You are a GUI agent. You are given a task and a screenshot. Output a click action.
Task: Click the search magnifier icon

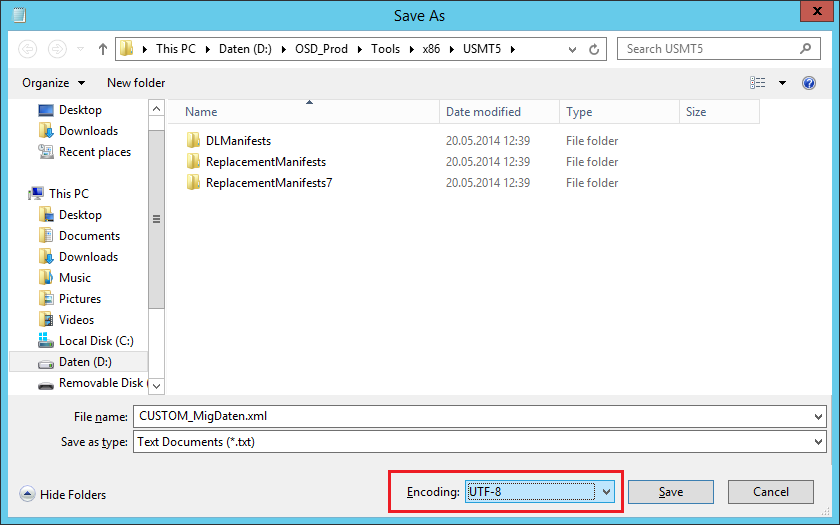click(x=805, y=48)
